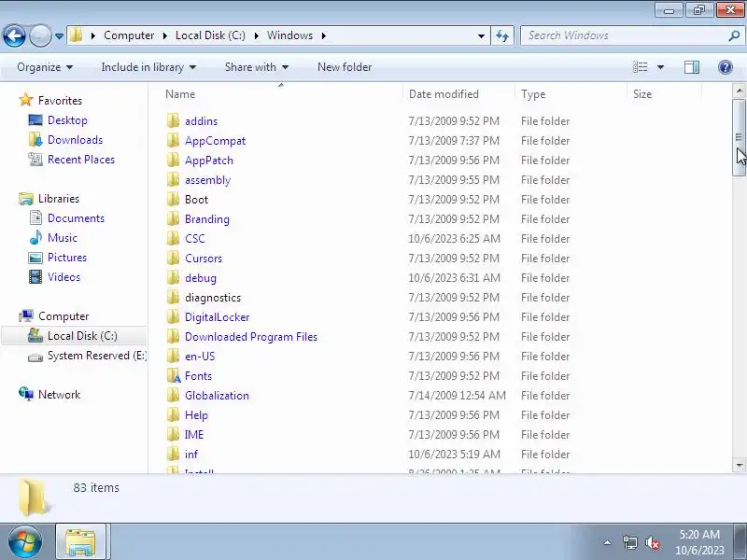Expand the arrow after Windows in breadcrumb
Image resolution: width=747 pixels, height=560 pixels.
point(324,35)
